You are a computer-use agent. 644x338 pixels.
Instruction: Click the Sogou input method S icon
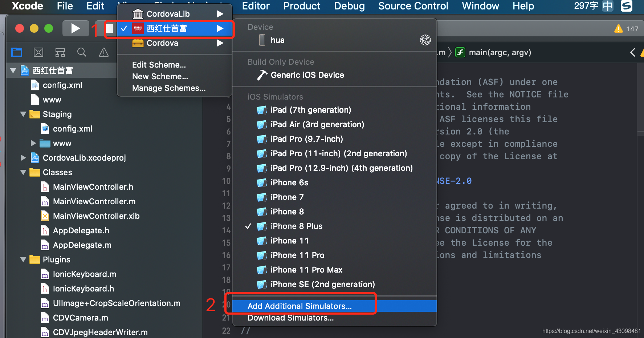click(627, 6)
